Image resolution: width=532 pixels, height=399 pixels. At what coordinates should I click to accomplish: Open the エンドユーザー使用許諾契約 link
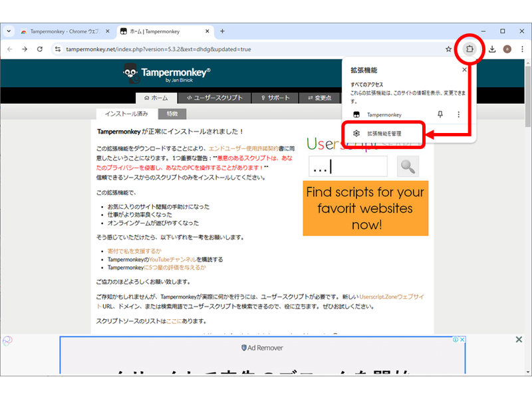click(x=243, y=148)
